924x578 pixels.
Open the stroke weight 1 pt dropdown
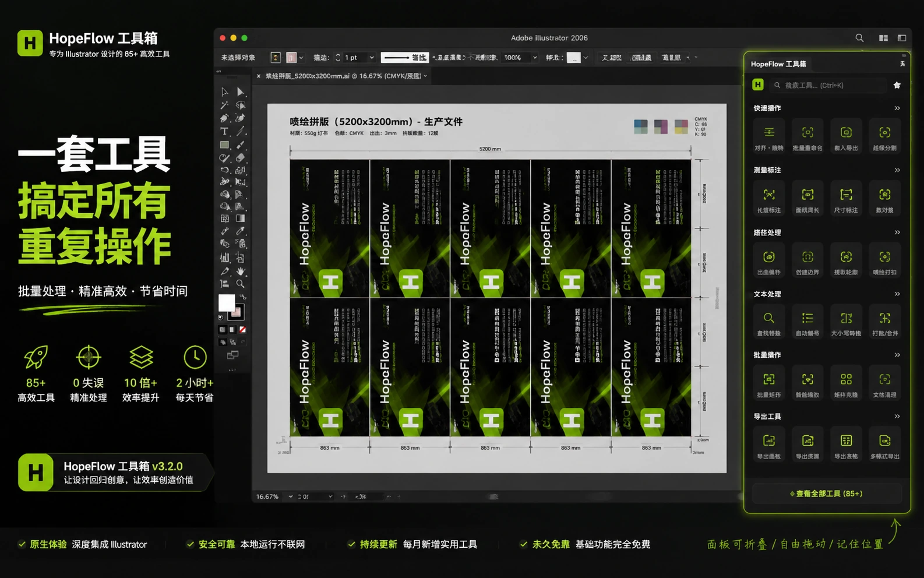[372, 58]
